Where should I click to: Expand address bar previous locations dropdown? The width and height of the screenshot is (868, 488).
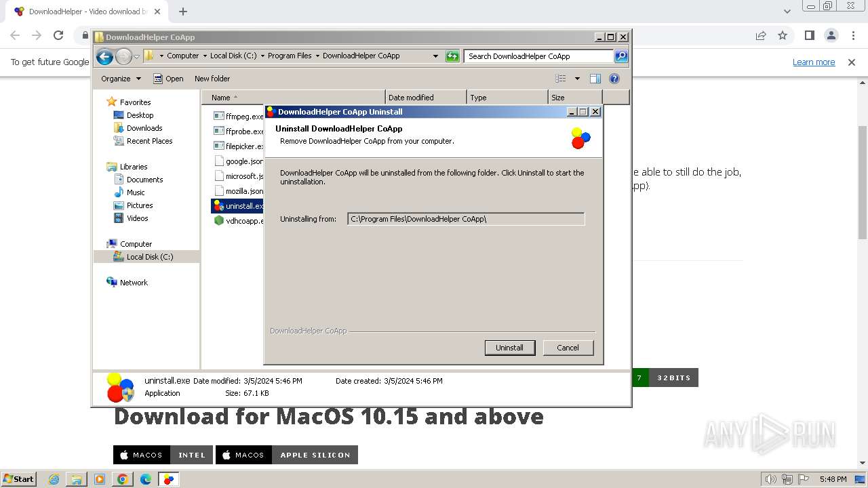pos(435,56)
